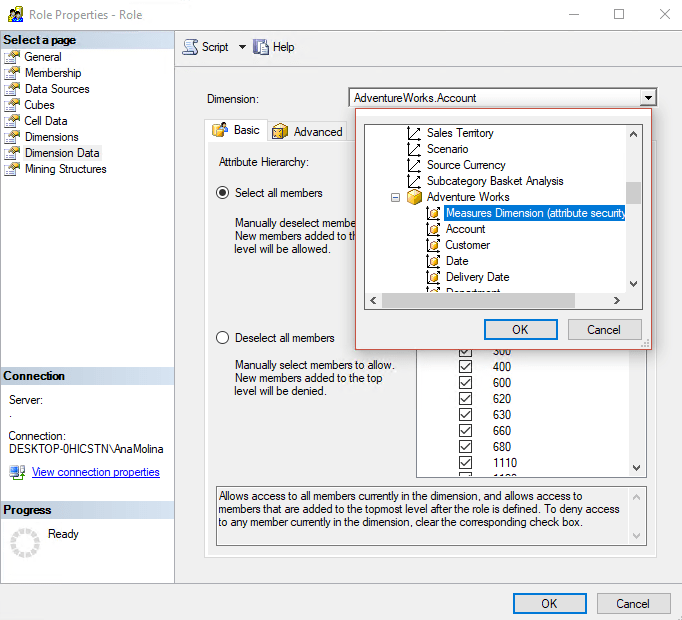Uncheck the member 660 checkbox
682x620 pixels.
coord(465,431)
